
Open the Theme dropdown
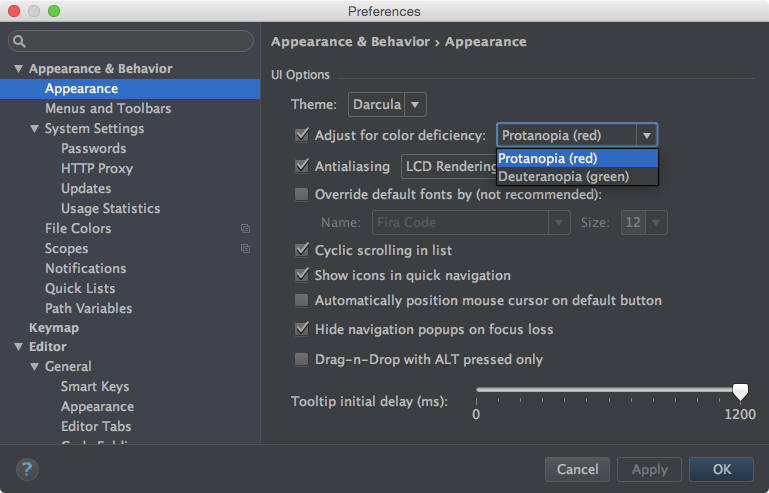tap(387, 105)
